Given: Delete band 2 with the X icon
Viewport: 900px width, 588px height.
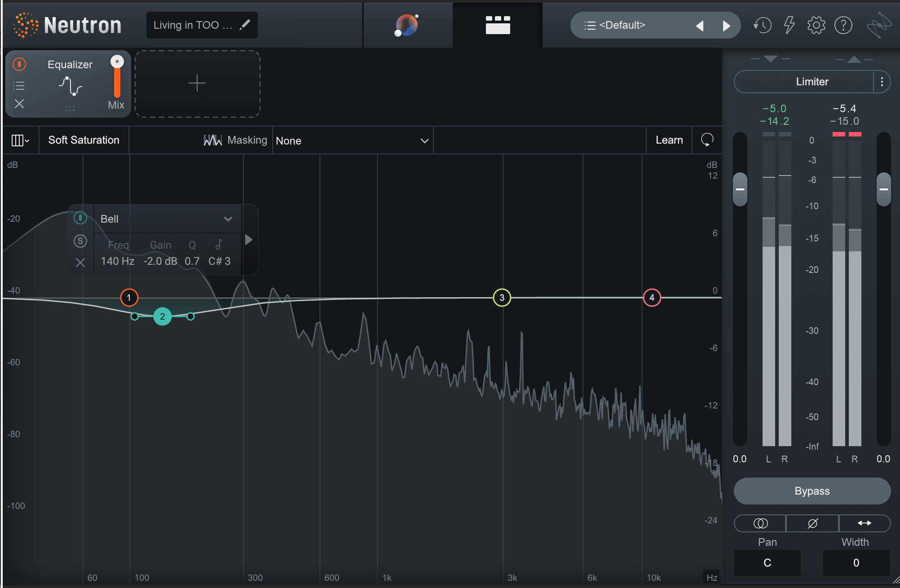Looking at the screenshot, I should [80, 263].
